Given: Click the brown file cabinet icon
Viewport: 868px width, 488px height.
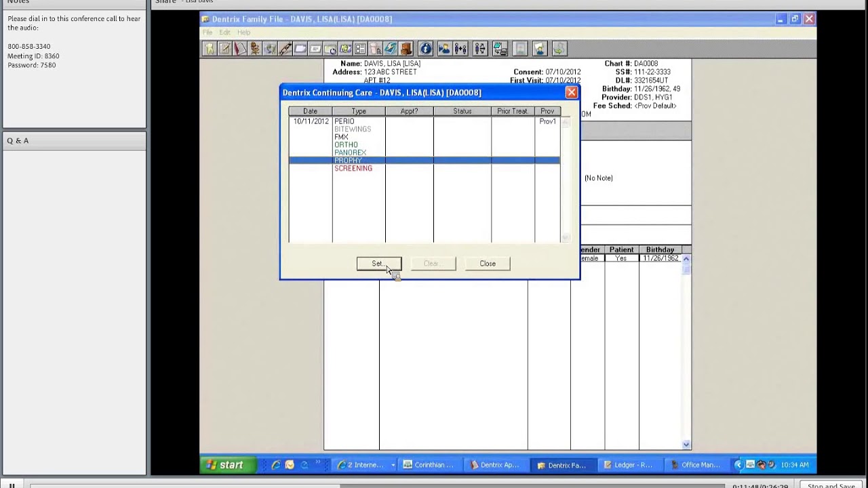Looking at the screenshot, I should tap(406, 49).
